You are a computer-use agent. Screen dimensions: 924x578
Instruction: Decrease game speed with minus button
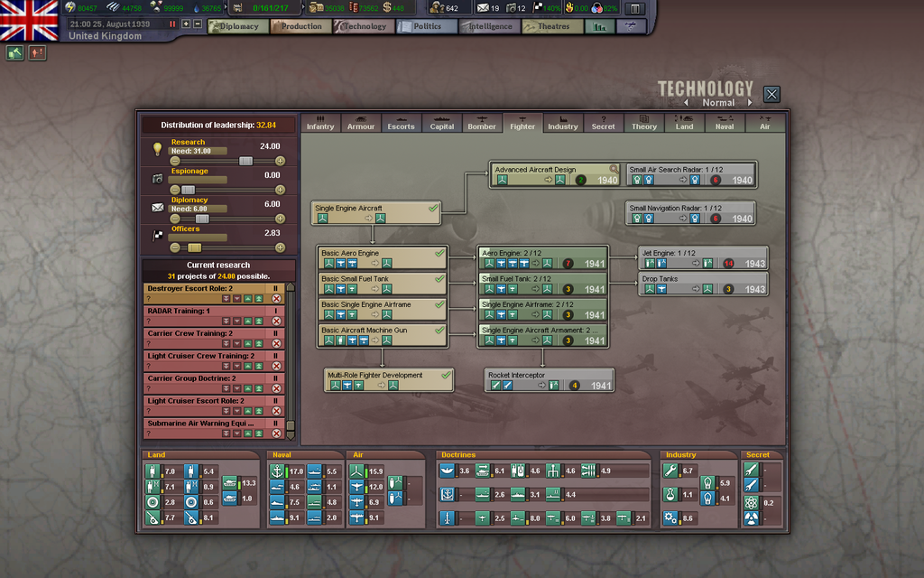[198, 24]
